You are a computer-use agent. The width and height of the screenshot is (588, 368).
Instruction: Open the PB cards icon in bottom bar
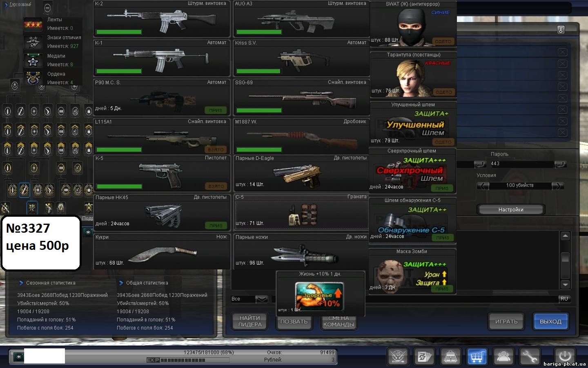pyautogui.click(x=424, y=357)
